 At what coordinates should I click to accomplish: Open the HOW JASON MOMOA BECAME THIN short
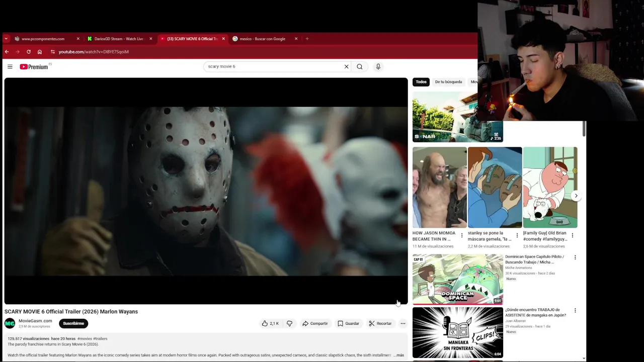[439, 187]
